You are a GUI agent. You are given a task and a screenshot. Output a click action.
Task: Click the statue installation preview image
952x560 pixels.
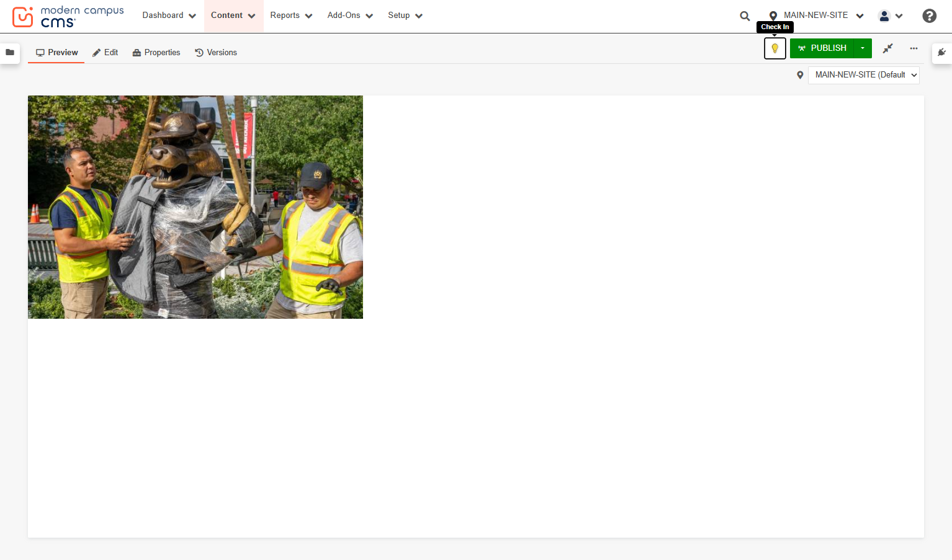click(x=195, y=207)
